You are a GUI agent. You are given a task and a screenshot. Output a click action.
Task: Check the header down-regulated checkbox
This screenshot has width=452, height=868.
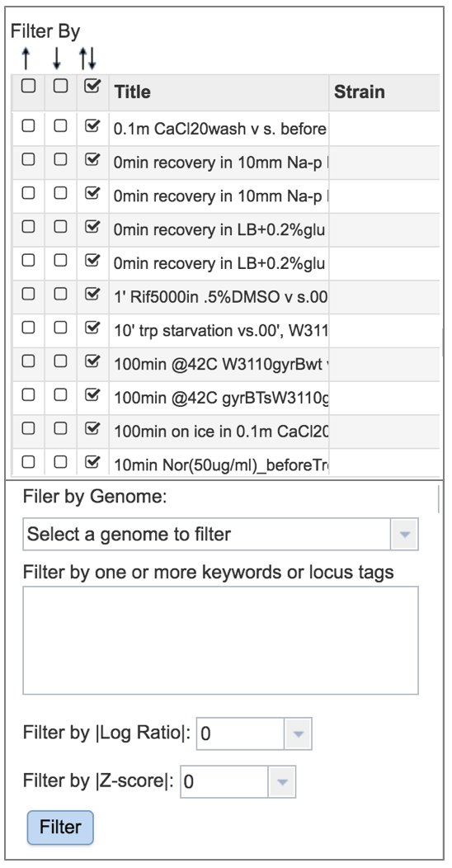[x=60, y=86]
